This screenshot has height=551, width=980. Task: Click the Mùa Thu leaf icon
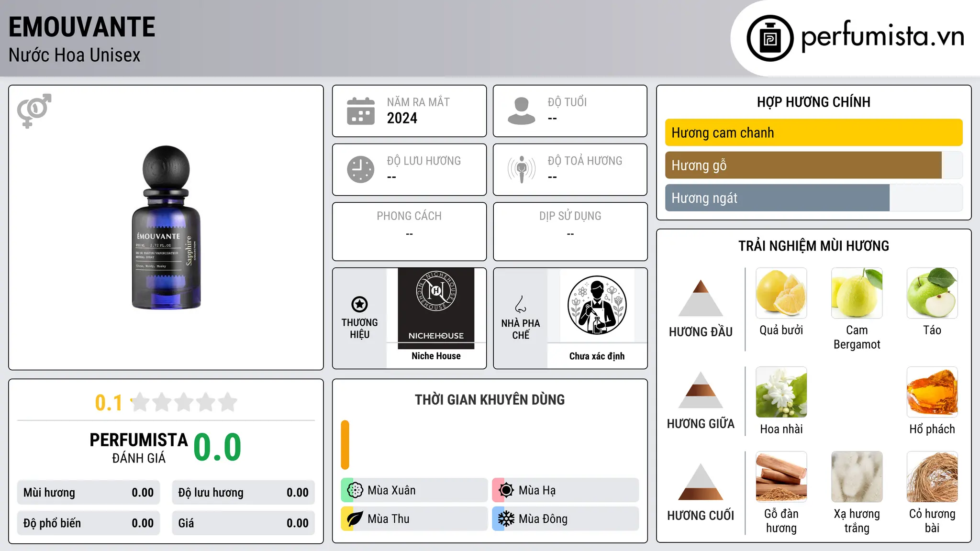click(x=355, y=519)
